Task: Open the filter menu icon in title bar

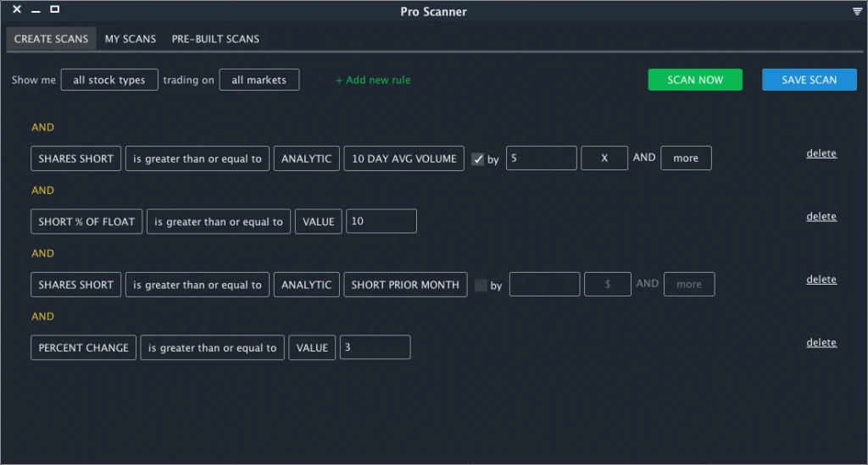Action: [858, 11]
